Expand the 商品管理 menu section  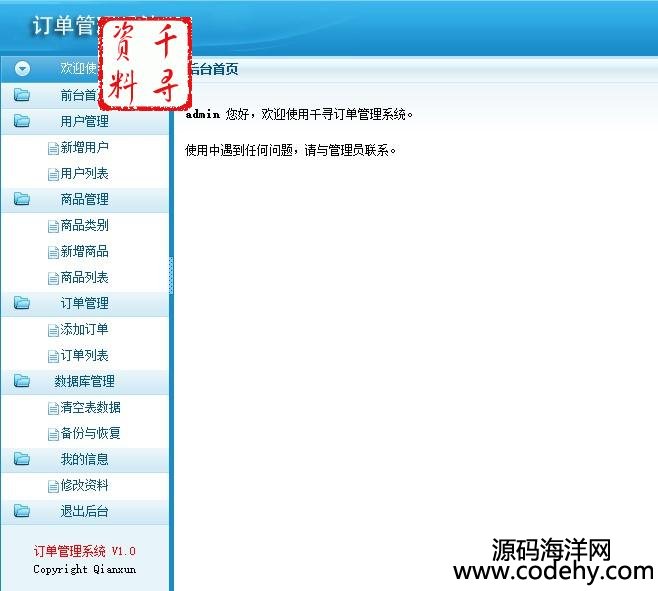tap(84, 200)
